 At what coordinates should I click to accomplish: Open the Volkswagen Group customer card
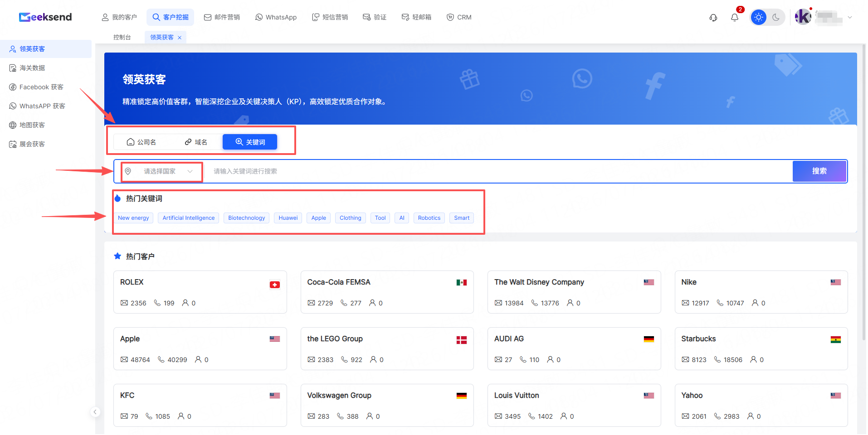point(387,406)
